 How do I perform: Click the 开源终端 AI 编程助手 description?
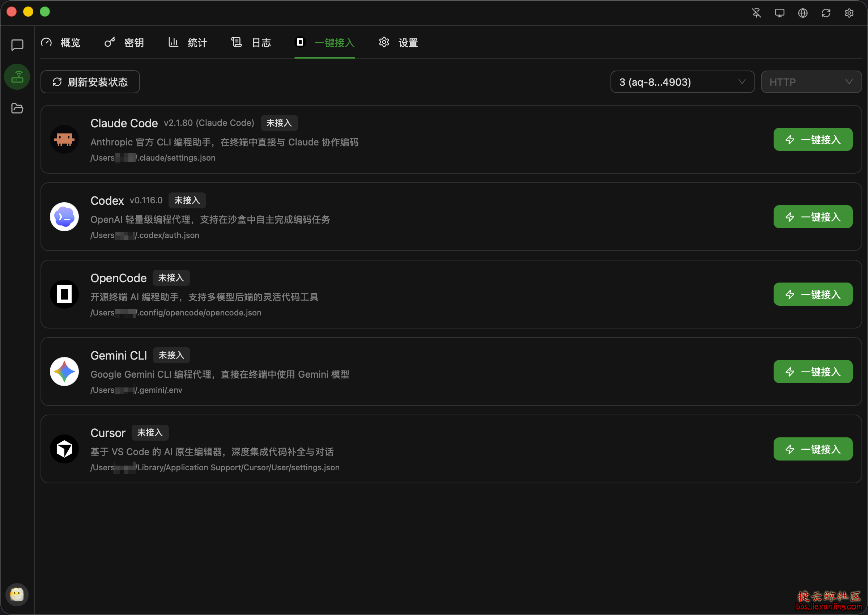[204, 297]
